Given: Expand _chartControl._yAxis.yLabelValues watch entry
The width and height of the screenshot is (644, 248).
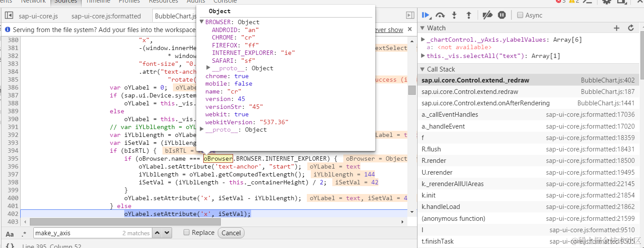Looking at the screenshot, I should tap(423, 40).
